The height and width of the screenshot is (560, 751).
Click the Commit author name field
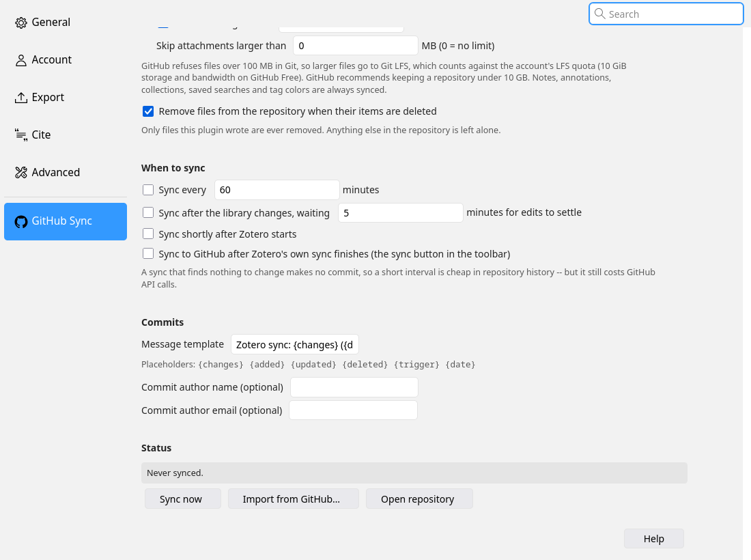tap(354, 387)
